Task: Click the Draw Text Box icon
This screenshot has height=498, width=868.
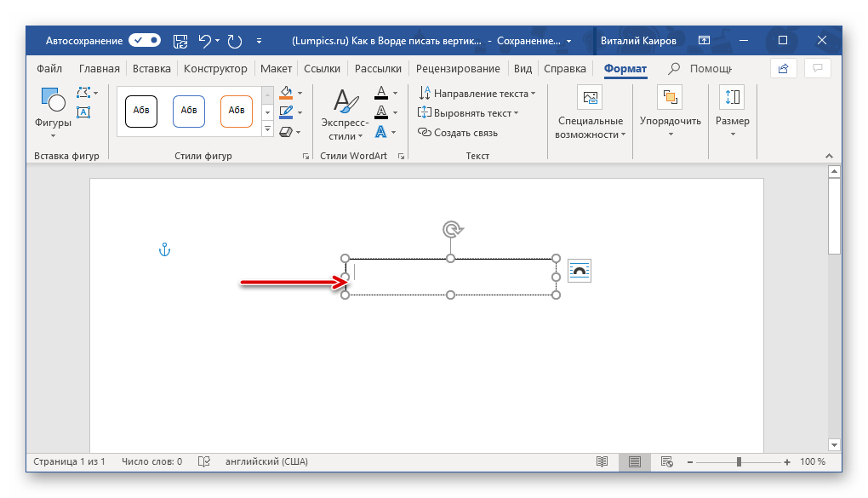Action: point(83,112)
